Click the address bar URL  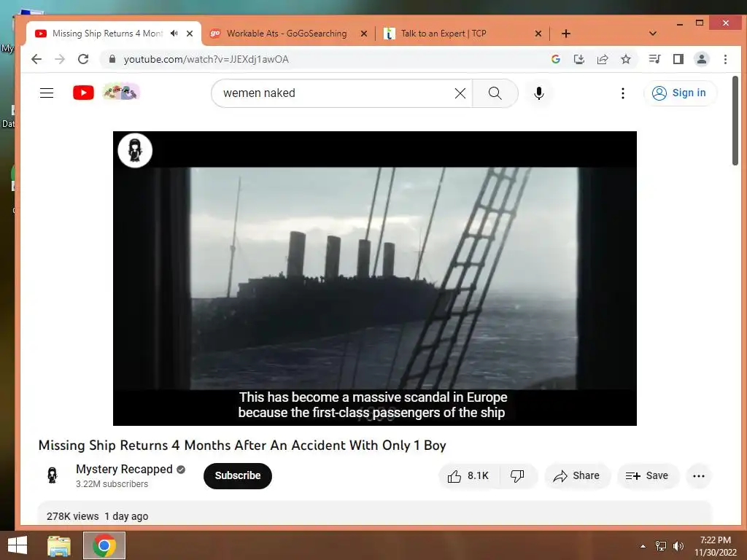pyautogui.click(x=206, y=60)
